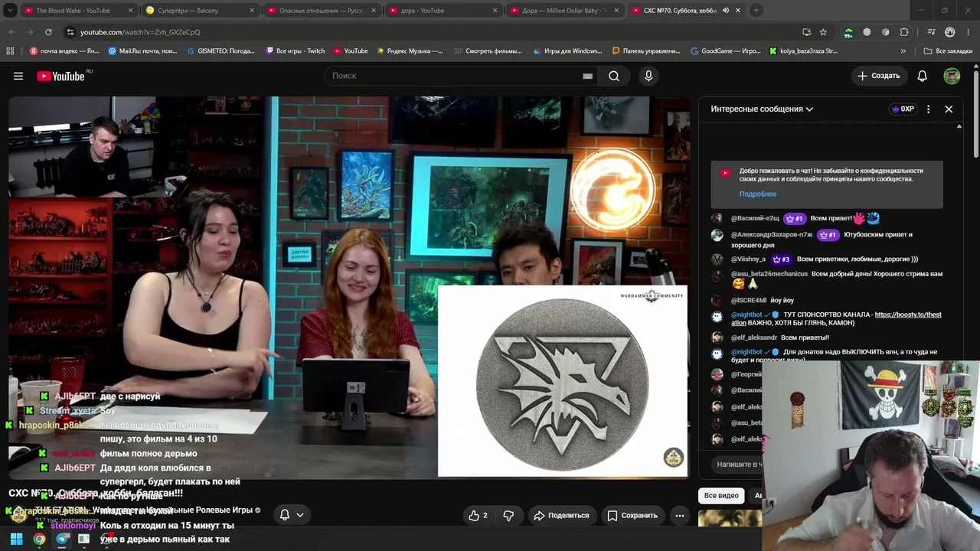The image size is (980, 551).
Task: Open Telegram from the taskbar
Action: (x=63, y=539)
